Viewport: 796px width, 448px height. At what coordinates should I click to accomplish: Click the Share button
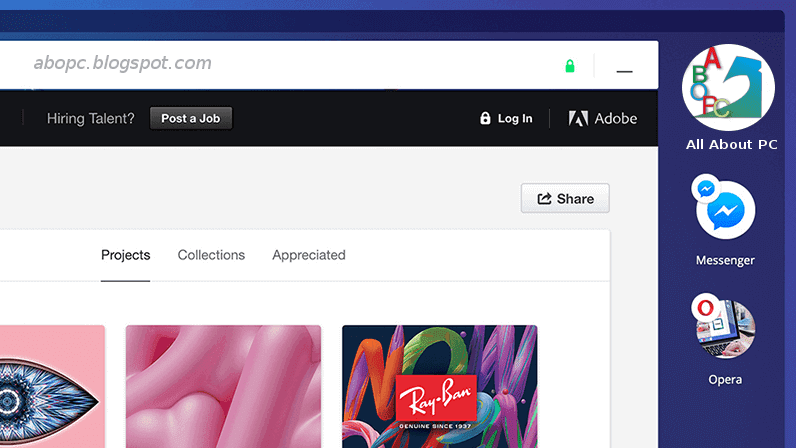coord(565,199)
